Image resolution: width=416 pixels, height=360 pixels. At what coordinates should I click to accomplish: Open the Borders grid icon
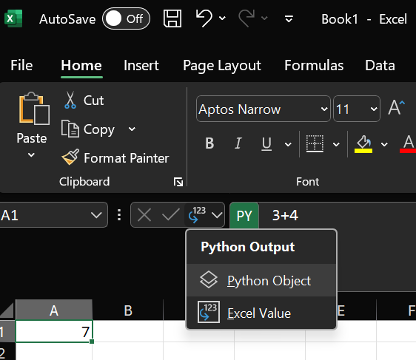(x=315, y=144)
